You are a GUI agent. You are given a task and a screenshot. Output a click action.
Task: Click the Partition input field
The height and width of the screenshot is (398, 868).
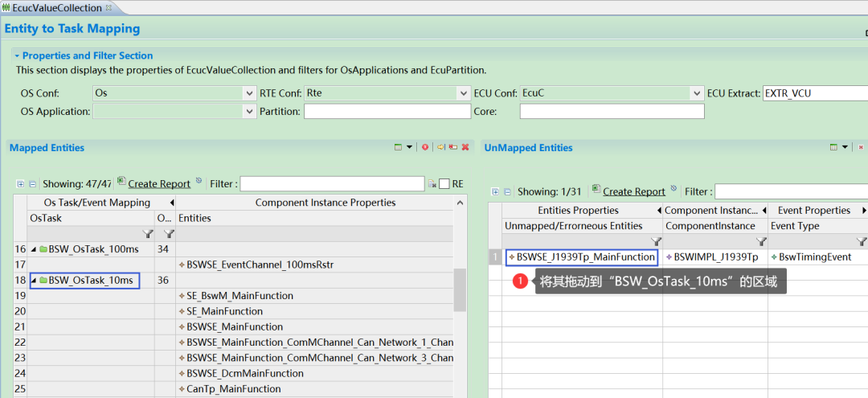tap(387, 111)
